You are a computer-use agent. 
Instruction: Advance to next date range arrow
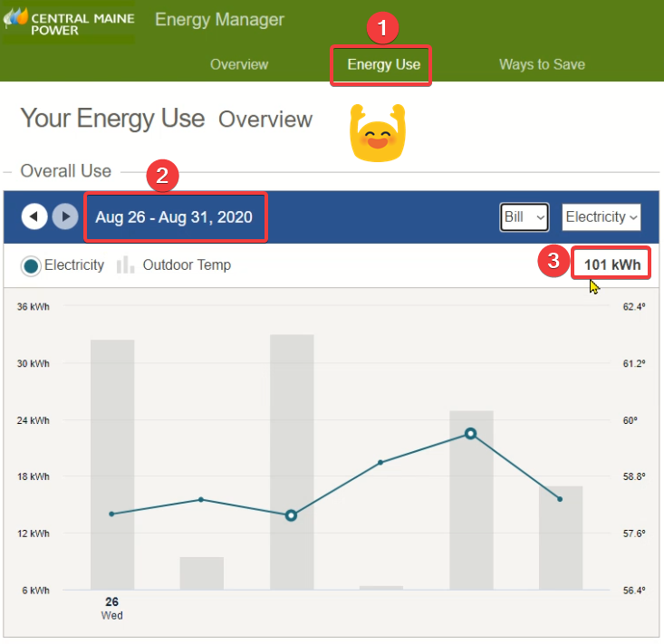tap(64, 216)
